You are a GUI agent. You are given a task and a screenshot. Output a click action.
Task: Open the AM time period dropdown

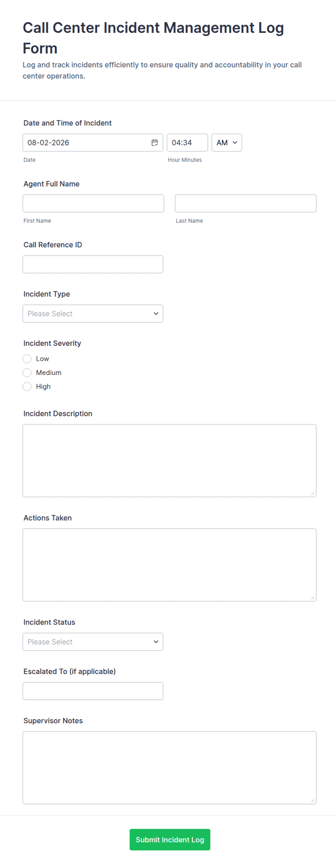click(227, 143)
